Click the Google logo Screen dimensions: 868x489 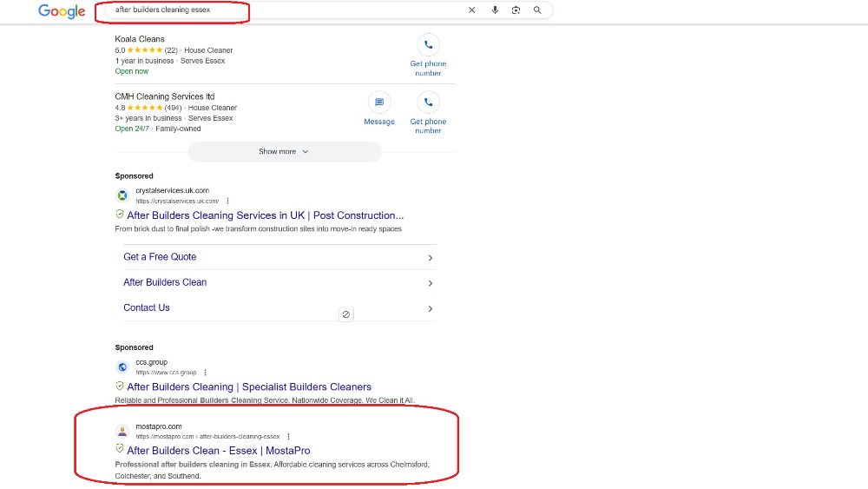[x=62, y=11]
